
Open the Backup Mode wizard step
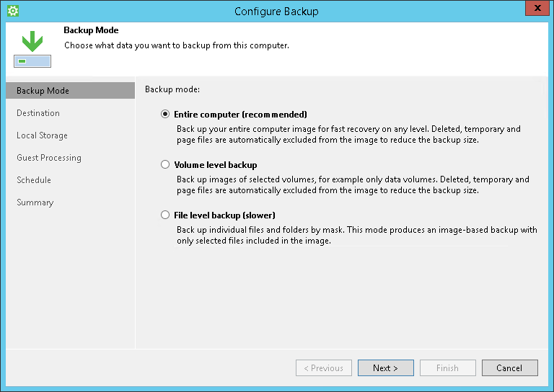tap(70, 91)
